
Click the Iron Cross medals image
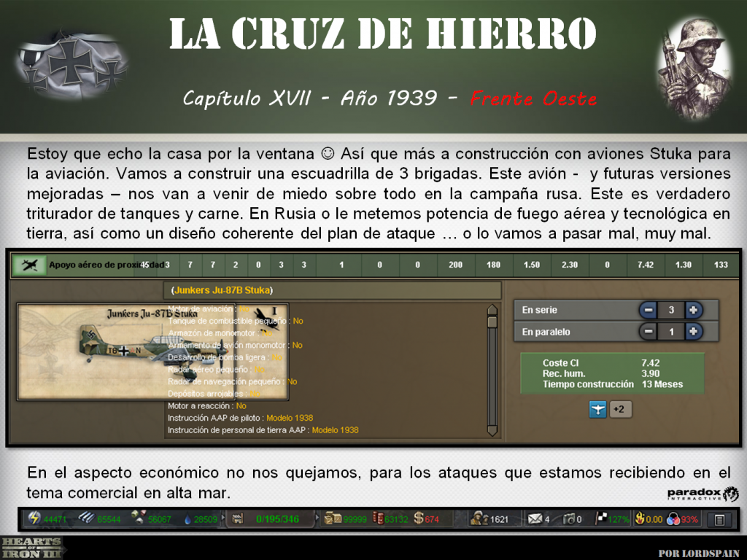[x=71, y=66]
